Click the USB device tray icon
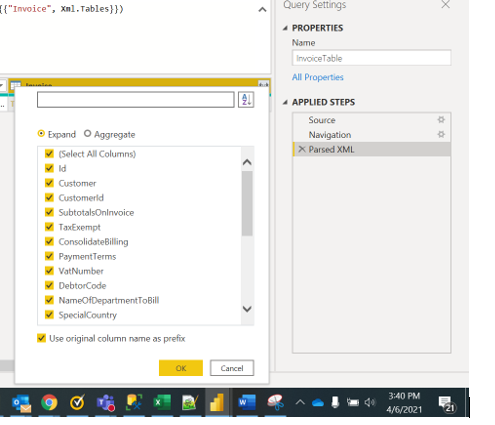 (x=335, y=402)
